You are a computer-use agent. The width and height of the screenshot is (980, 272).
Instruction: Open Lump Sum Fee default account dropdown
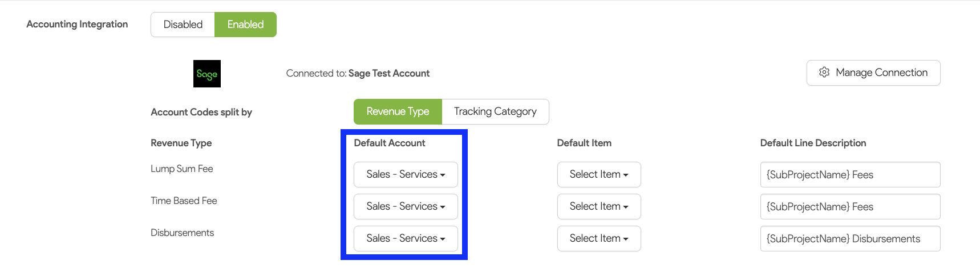[406, 175]
